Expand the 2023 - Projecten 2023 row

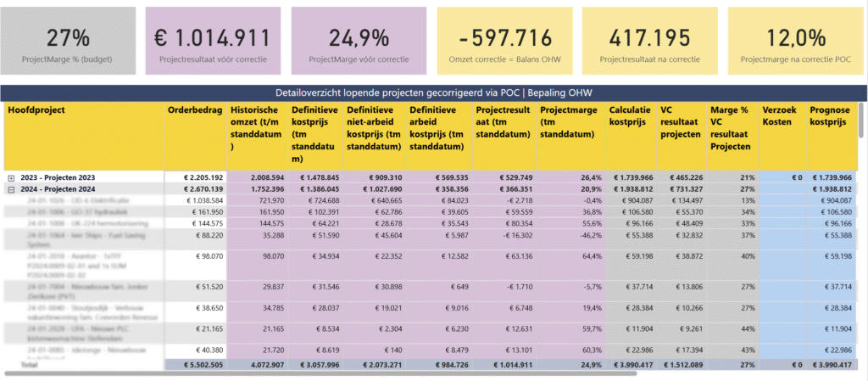pos(11,177)
